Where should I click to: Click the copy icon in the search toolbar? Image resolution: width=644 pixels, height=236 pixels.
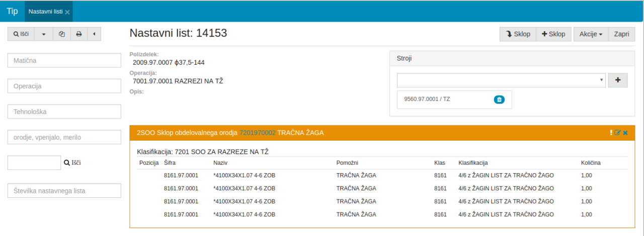click(x=61, y=34)
